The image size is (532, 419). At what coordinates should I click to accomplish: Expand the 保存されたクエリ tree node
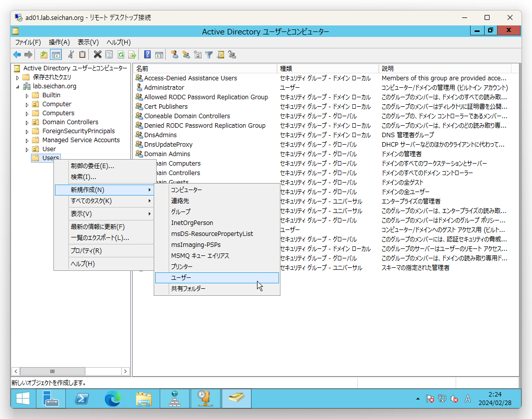point(18,77)
